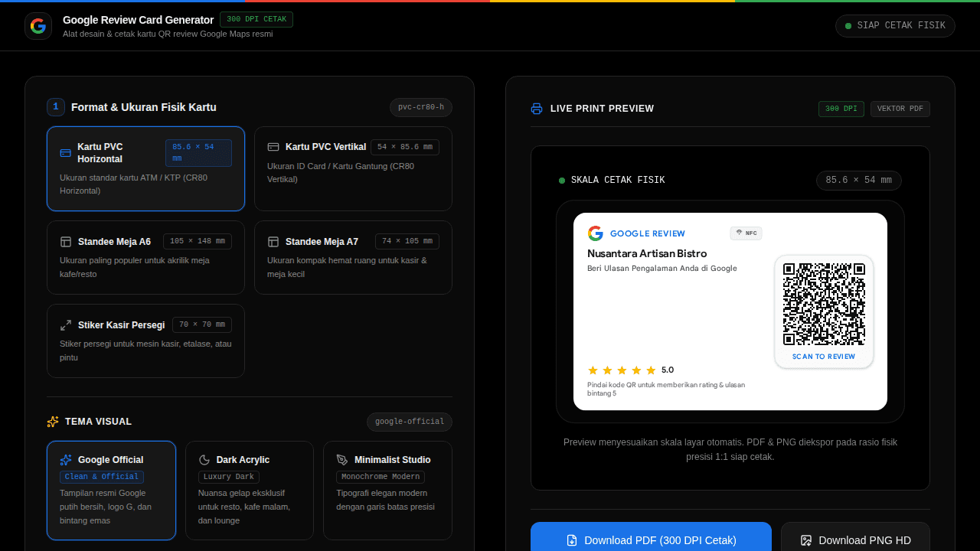The image size is (980, 551).
Task: Click the moon icon on Dark Acrylic
Action: (x=204, y=460)
